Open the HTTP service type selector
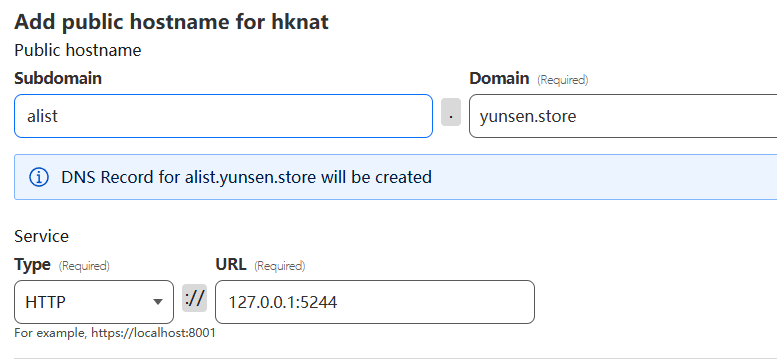This screenshot has width=777, height=361. pyautogui.click(x=94, y=302)
